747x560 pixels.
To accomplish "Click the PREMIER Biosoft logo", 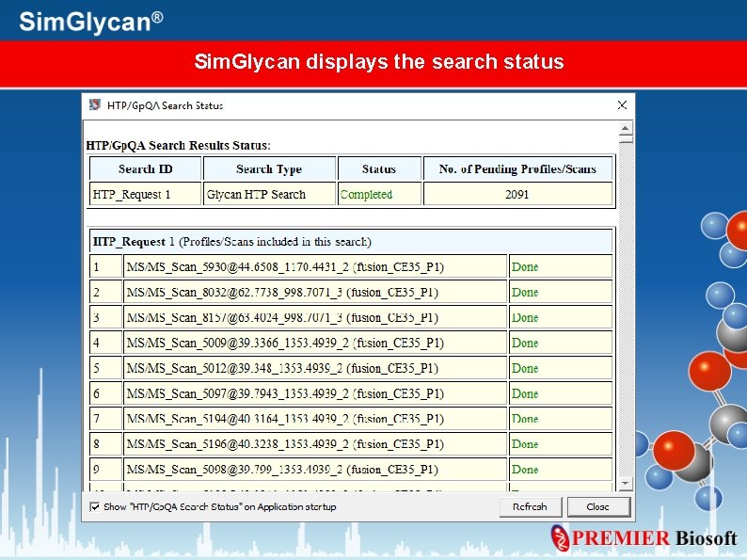I will (x=644, y=538).
